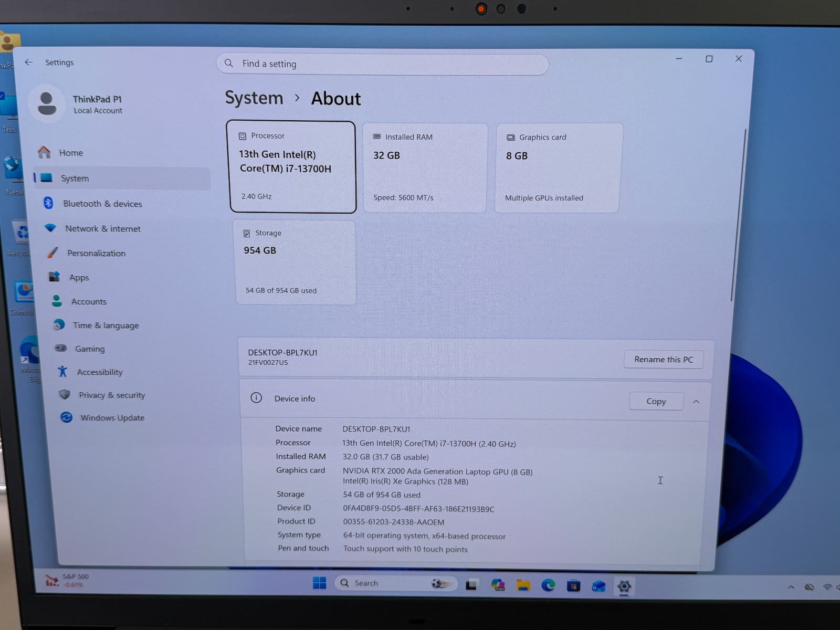Viewport: 840px width, 630px height.
Task: Select the Processor card
Action: click(x=292, y=167)
